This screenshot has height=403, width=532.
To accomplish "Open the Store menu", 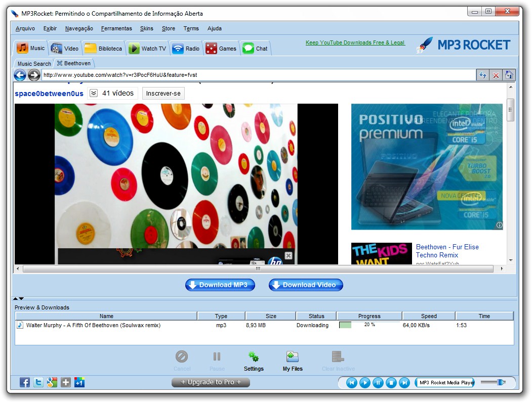I will 168,28.
